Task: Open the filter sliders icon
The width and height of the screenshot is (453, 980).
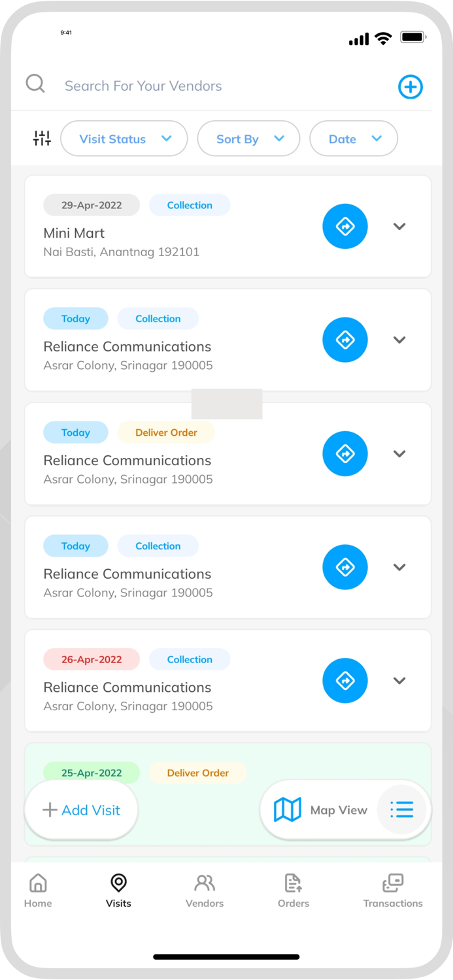Action: coord(42,139)
